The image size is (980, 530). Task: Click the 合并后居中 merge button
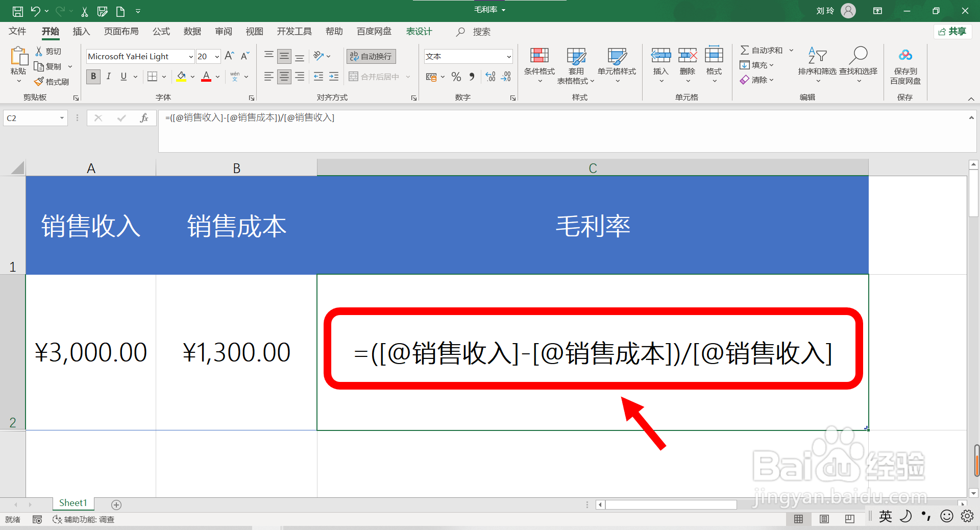click(x=375, y=77)
